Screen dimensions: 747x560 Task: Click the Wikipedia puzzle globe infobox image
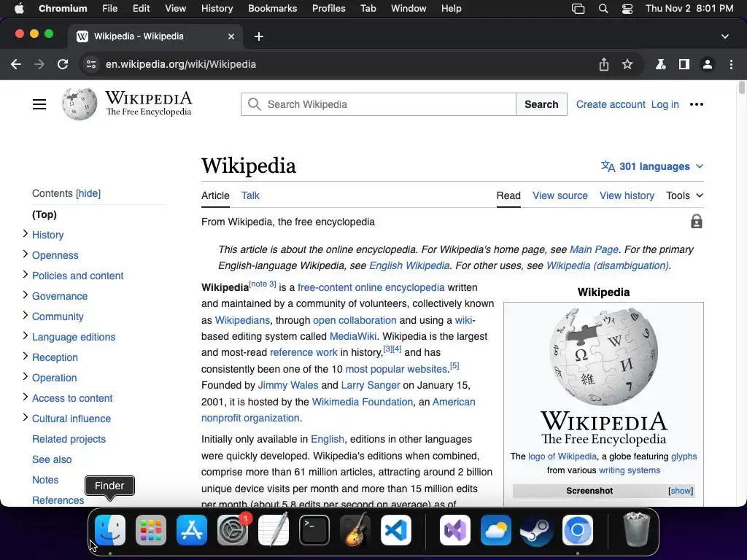point(603,357)
